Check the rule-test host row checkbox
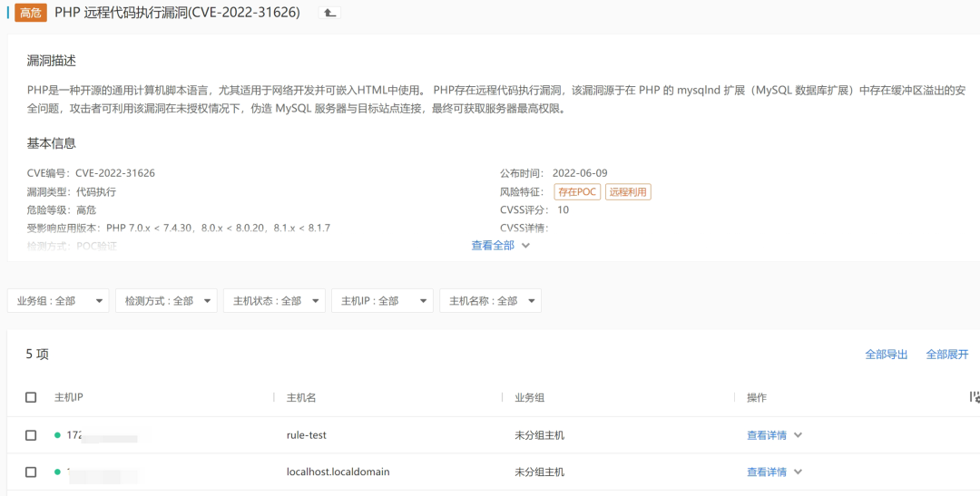Screen dimensions: 980x496 [31, 435]
